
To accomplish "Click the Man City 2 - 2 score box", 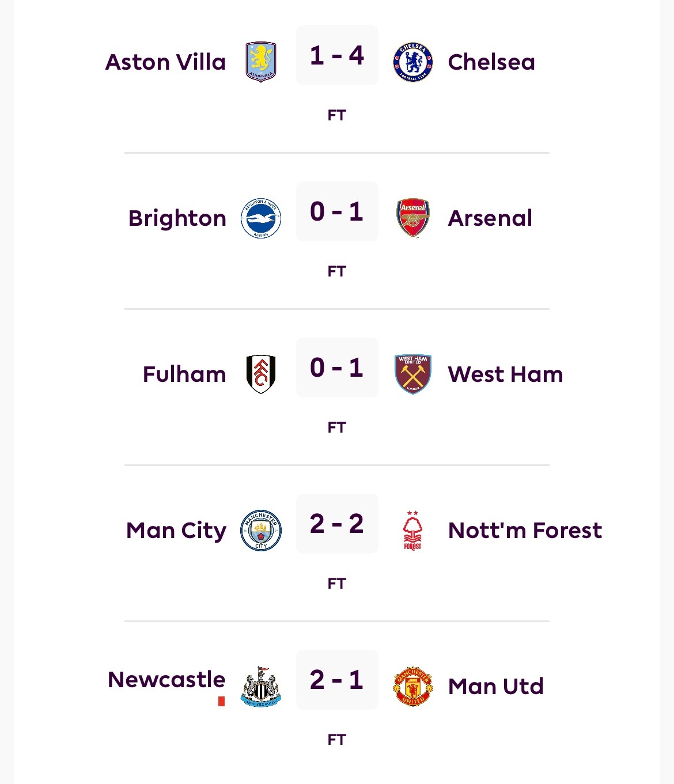I will [x=337, y=524].
